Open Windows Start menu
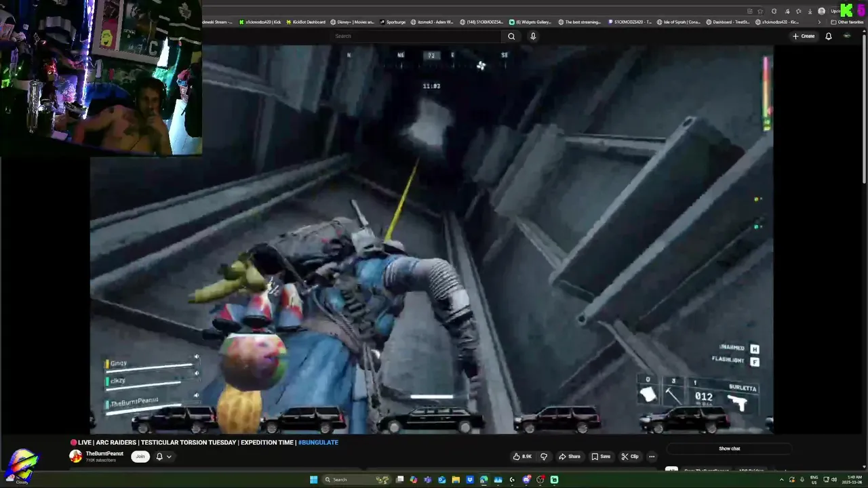 click(313, 480)
